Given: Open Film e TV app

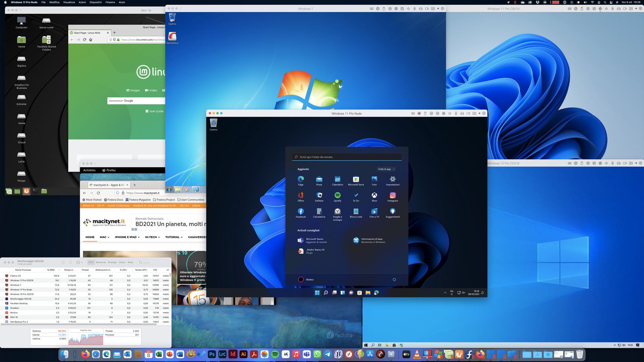Looking at the screenshot, I should (374, 212).
